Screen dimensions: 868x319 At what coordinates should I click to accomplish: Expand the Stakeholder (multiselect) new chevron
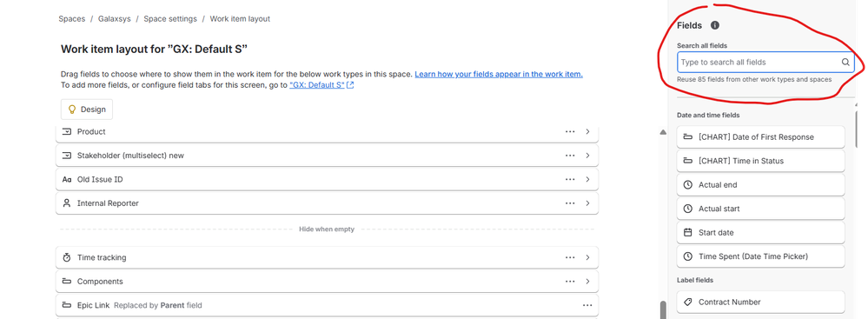tap(587, 156)
